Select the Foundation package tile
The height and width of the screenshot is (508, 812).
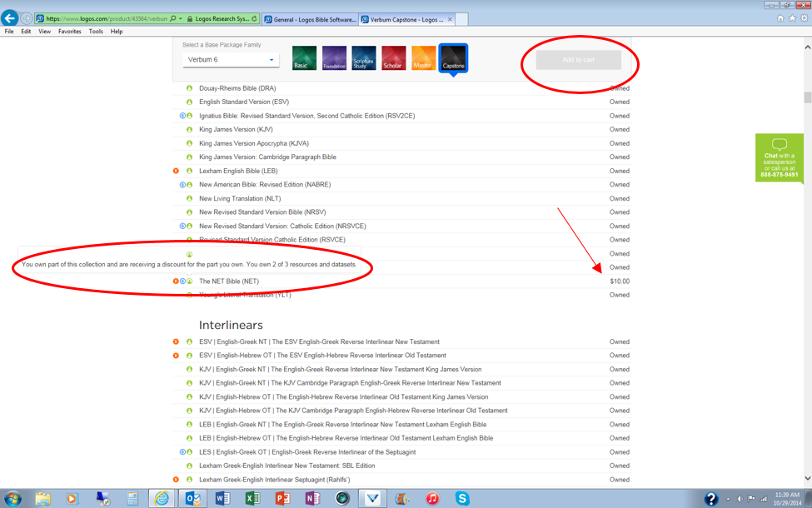(334, 57)
